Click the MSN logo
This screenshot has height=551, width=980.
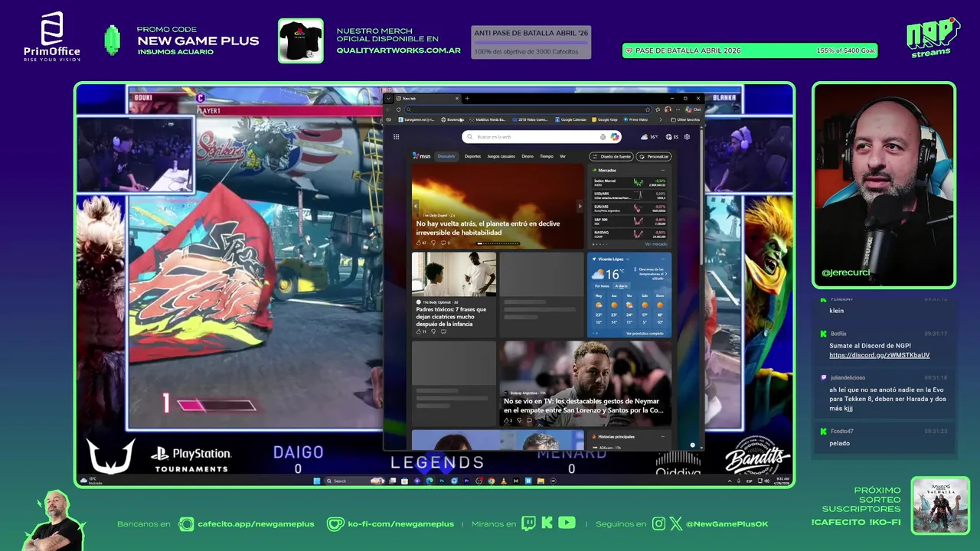click(x=422, y=156)
